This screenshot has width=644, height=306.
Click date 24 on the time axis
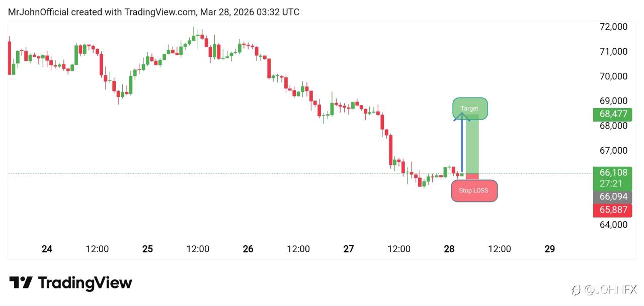47,249
